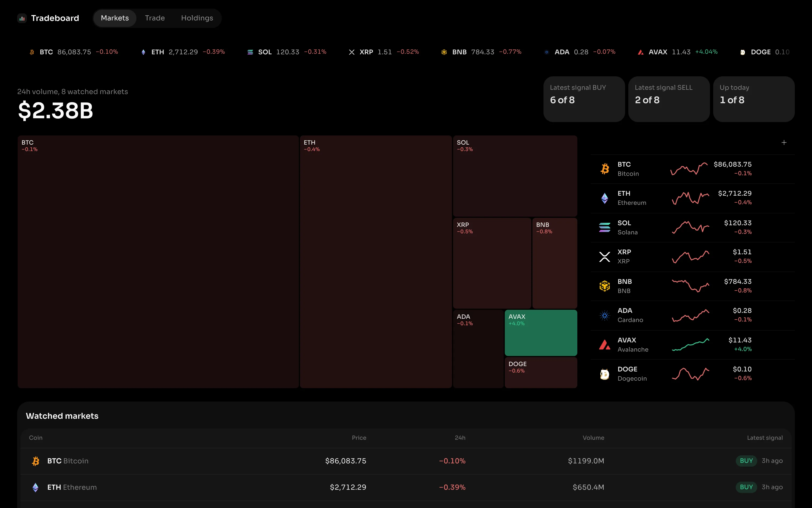812x508 pixels.
Task: Click the Bitcoin icon in Watched markets table
Action: click(x=35, y=461)
